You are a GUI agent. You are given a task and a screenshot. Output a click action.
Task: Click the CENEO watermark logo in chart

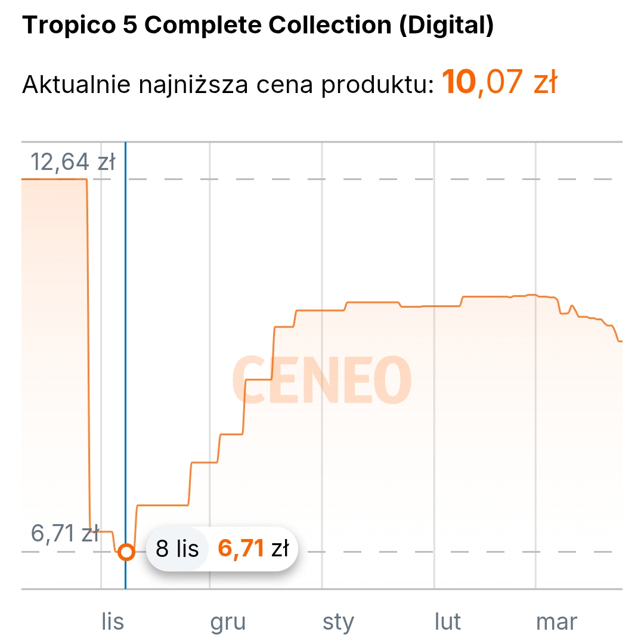click(321, 379)
